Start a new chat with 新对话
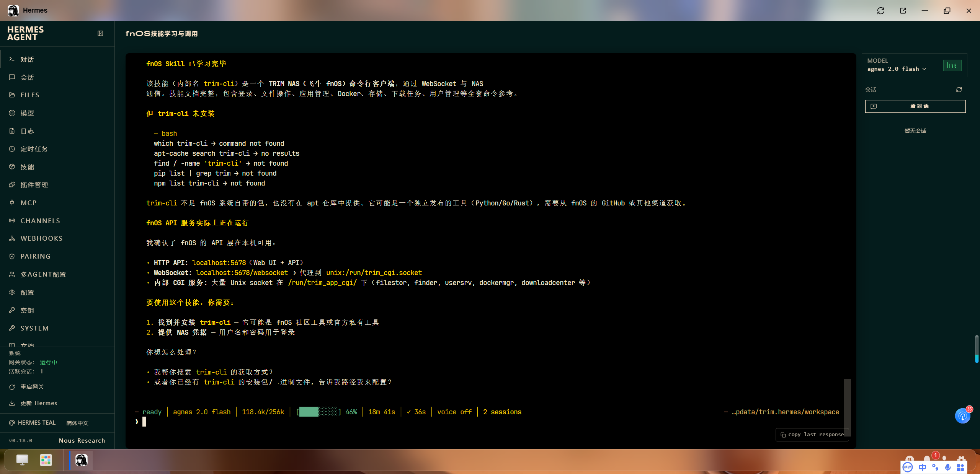 [915, 106]
